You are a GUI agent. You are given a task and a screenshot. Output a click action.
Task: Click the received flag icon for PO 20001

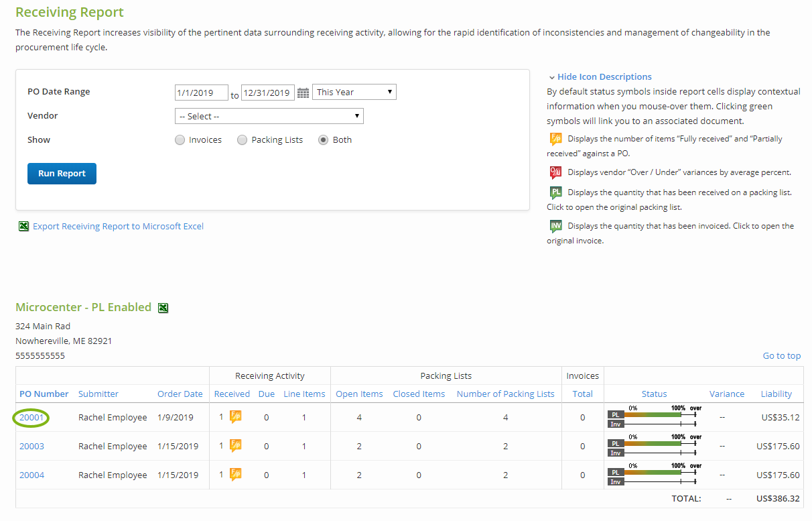[x=236, y=417]
